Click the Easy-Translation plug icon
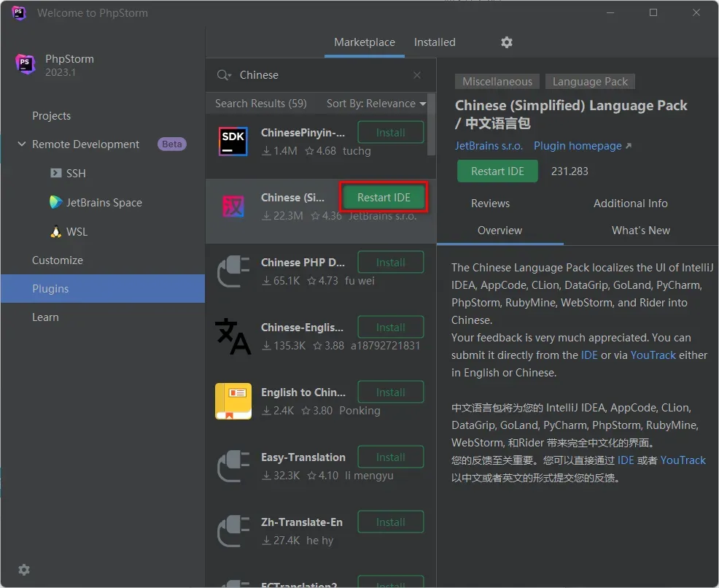 (233, 466)
